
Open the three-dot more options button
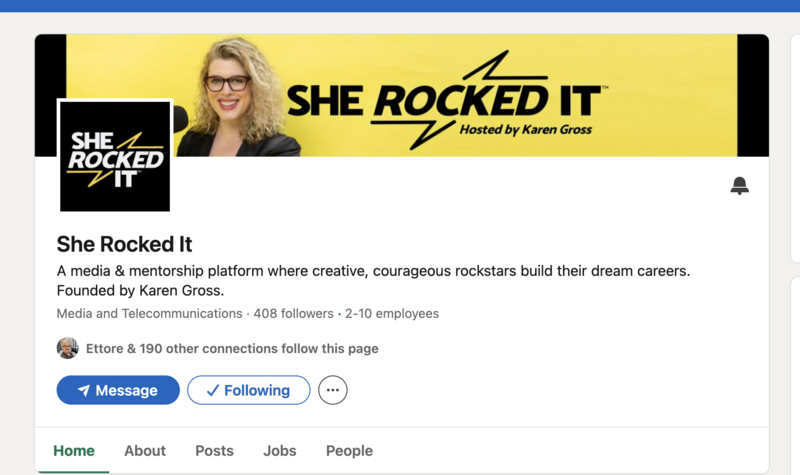coord(333,390)
